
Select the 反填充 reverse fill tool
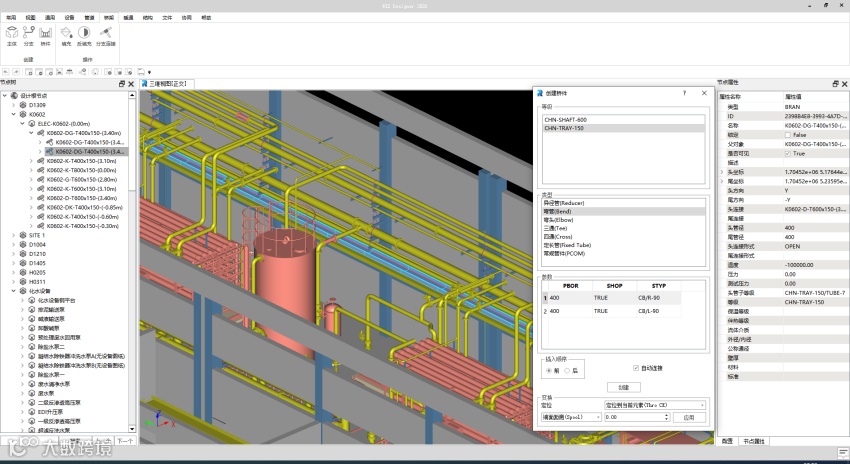coord(84,34)
